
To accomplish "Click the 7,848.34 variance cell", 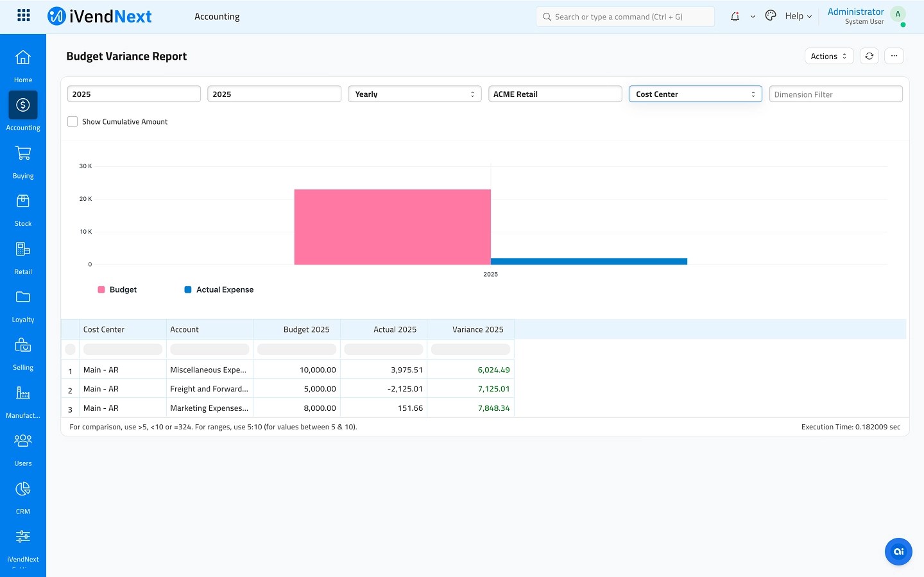I will pos(470,408).
